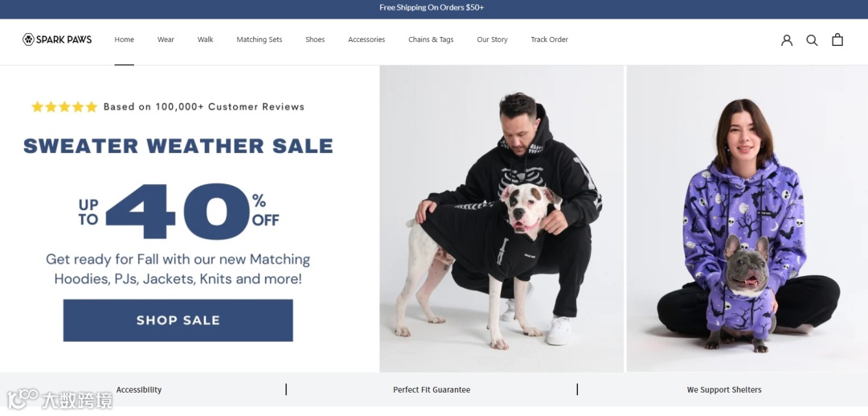The width and height of the screenshot is (868, 416).
Task: Click the Track Order link
Action: [x=549, y=39]
